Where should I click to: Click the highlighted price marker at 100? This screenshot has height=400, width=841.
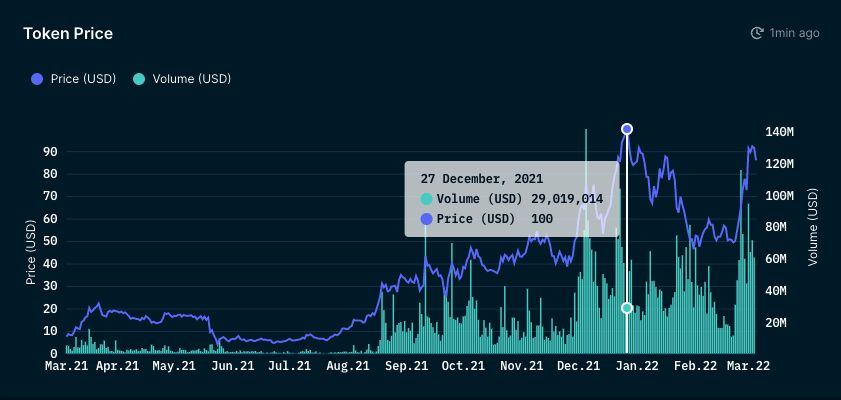tap(627, 129)
